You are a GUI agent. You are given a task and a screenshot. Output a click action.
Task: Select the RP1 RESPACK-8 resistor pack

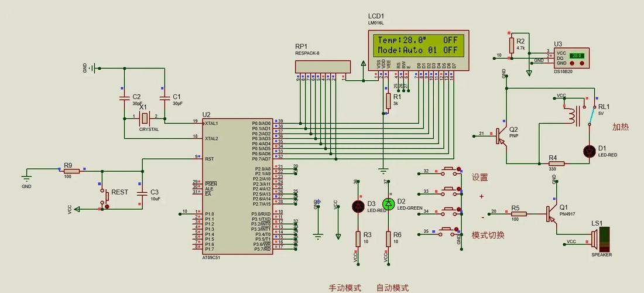tap(323, 67)
